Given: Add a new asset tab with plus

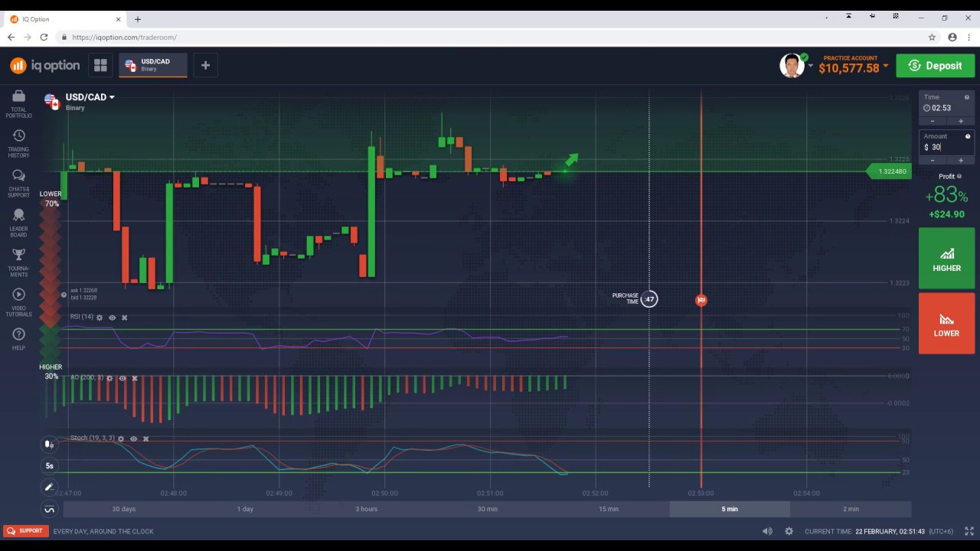Looking at the screenshot, I should click(x=205, y=65).
